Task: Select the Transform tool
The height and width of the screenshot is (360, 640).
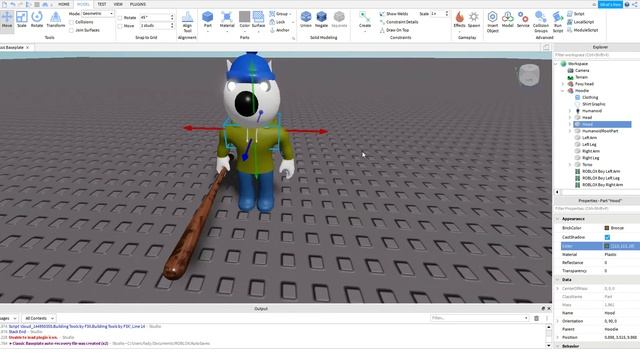Action: (56, 20)
